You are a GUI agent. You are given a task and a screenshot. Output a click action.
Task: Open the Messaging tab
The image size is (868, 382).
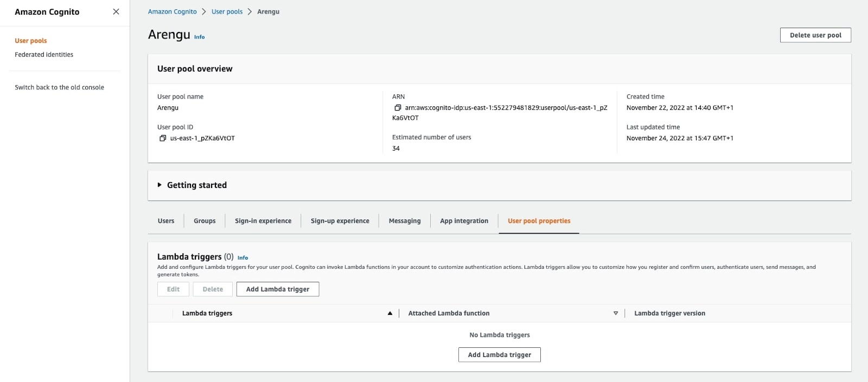(405, 221)
